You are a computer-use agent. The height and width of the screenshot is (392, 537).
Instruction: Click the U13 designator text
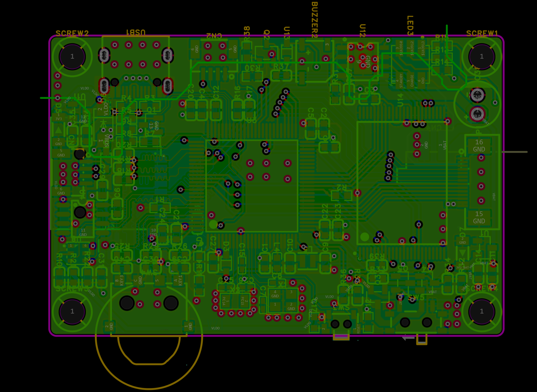pyautogui.click(x=287, y=33)
